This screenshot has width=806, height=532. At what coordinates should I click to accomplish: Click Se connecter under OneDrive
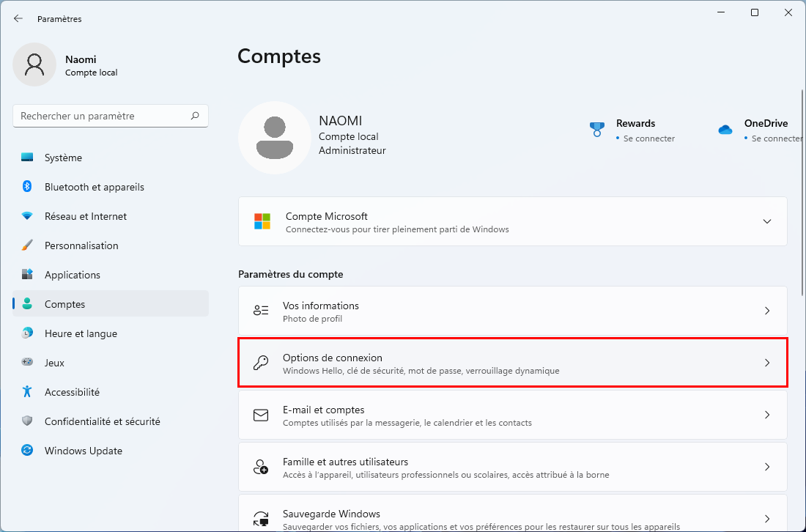click(776, 138)
